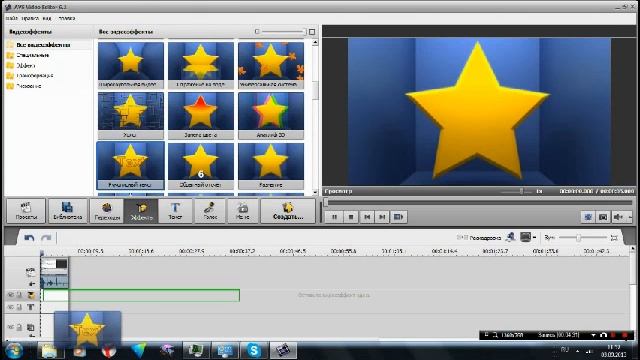Select the countdown effect showing 6
Screen dimensions: 640x360
coord(201,166)
